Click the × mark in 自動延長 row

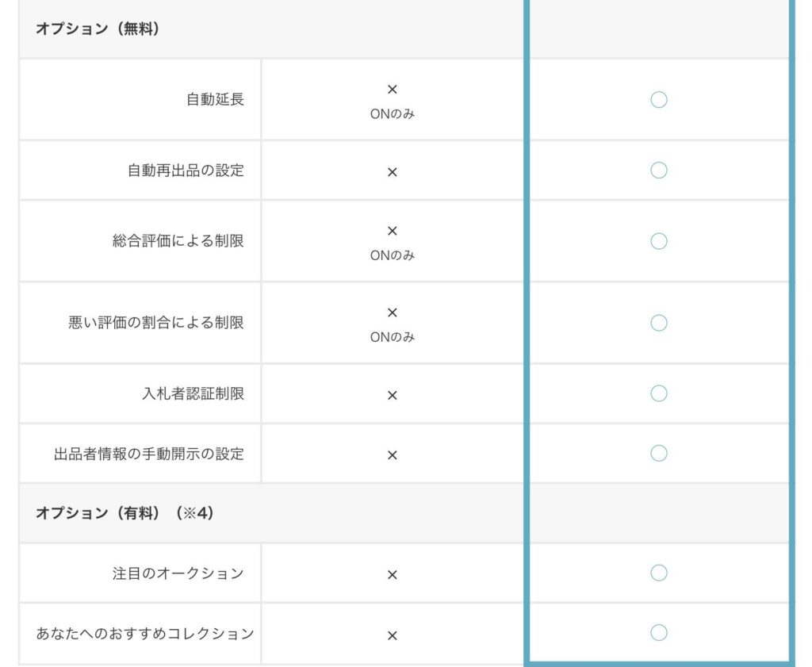coord(392,90)
